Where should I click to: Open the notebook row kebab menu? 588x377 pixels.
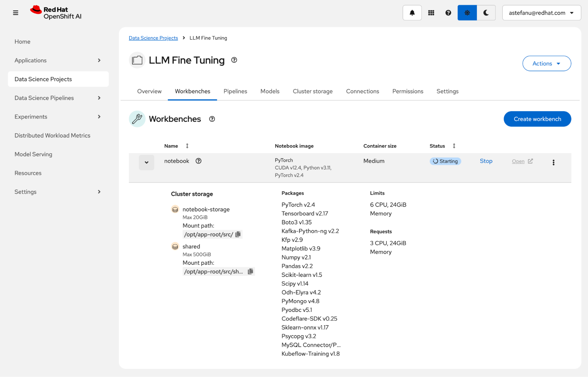[553, 162]
